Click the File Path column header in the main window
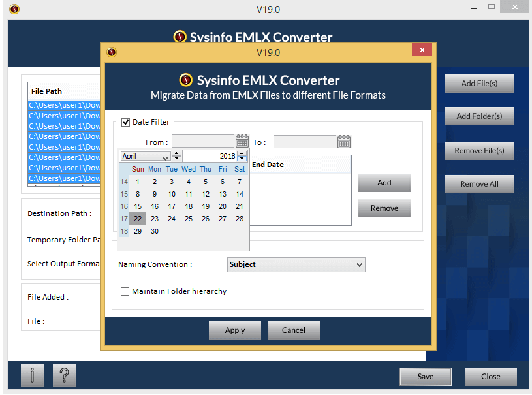Viewport: 532px width, 395px height. point(64,91)
